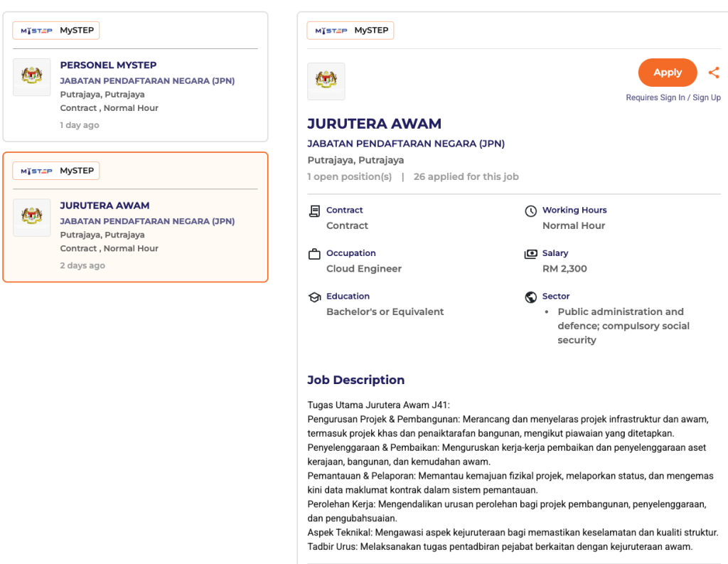Click the JURUTERA AWAM heading in detail panel
728x564 pixels.
375,124
